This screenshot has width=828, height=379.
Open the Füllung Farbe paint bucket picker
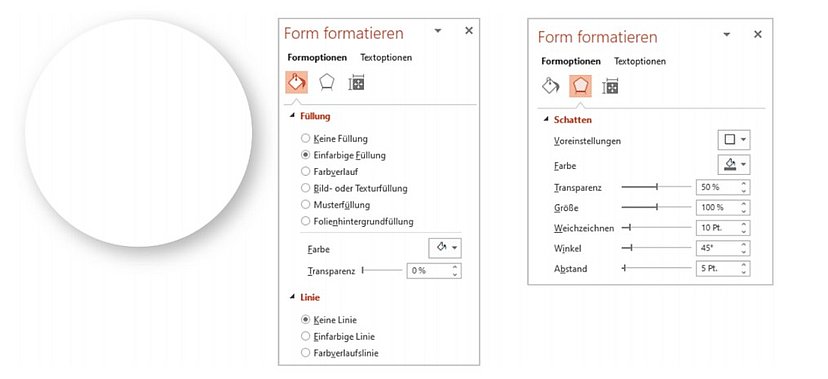[x=445, y=247]
